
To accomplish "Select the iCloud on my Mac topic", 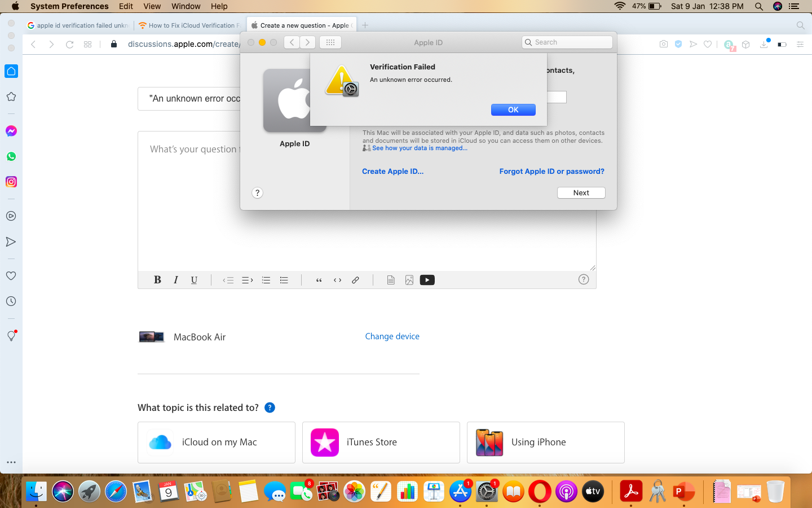I will 217,443.
